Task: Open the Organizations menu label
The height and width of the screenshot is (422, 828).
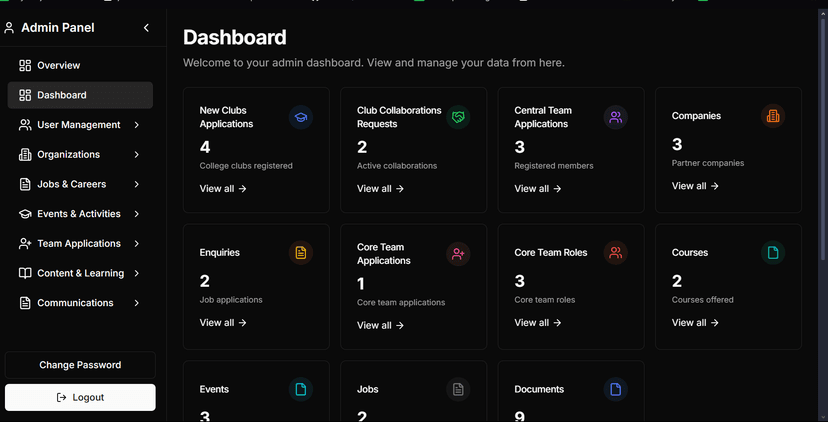Action: (69, 154)
